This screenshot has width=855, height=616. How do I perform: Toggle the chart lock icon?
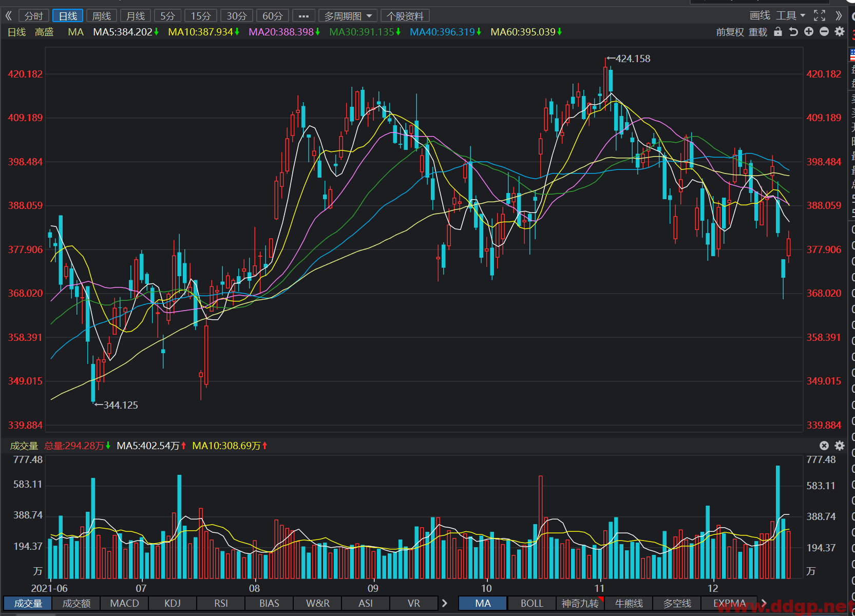coord(778,32)
